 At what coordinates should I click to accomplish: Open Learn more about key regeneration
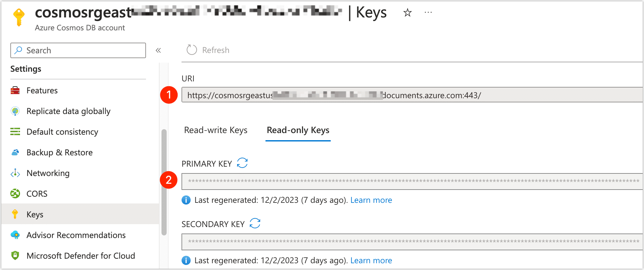(x=371, y=200)
